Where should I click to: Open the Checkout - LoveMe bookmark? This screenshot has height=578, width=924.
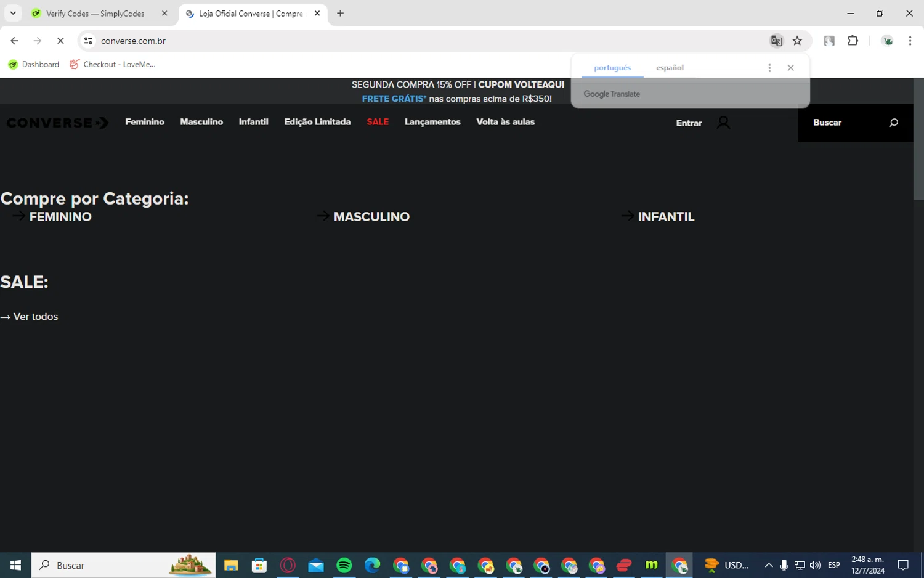[113, 64]
